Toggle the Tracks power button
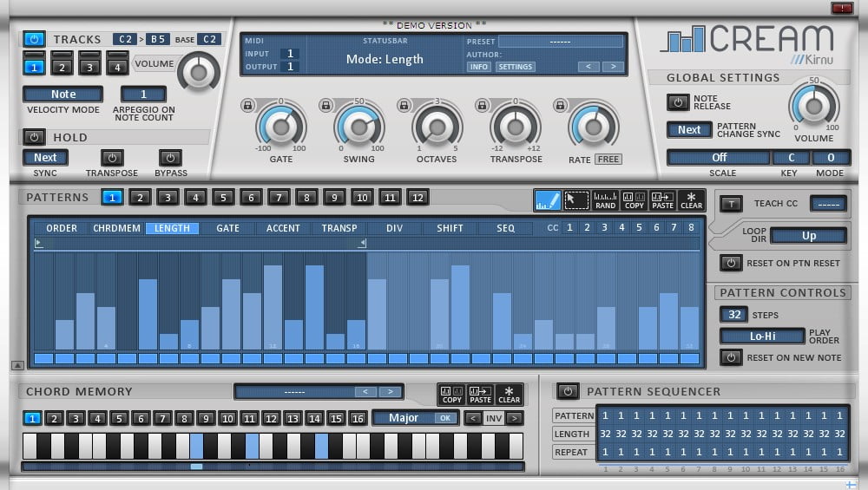This screenshot has height=490, width=868. pyautogui.click(x=34, y=39)
